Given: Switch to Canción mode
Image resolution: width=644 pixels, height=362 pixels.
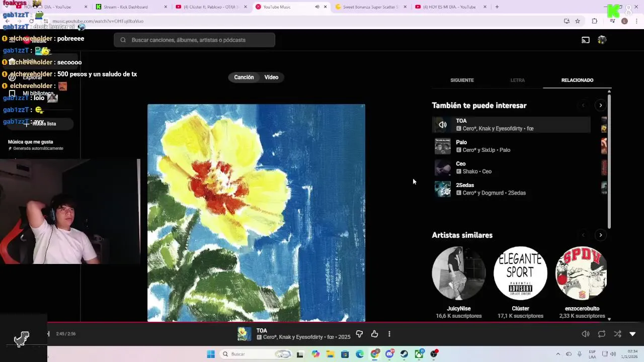Looking at the screenshot, I should [x=244, y=77].
